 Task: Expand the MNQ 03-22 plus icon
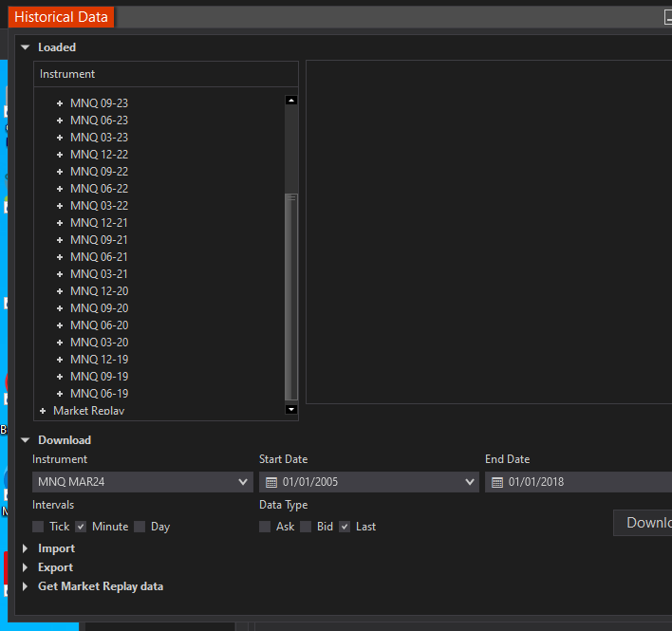(x=60, y=206)
